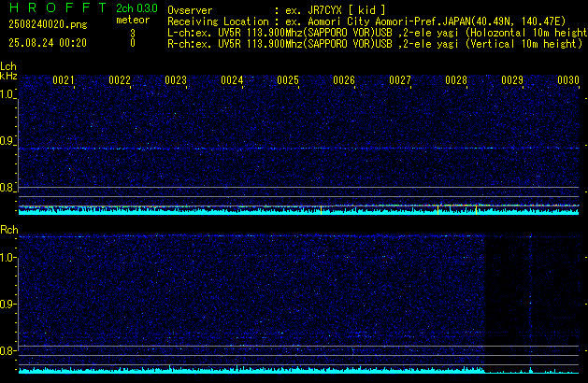Screen dimensions: 588x383
Task: Select the 0021 time marker
Action: point(64,80)
